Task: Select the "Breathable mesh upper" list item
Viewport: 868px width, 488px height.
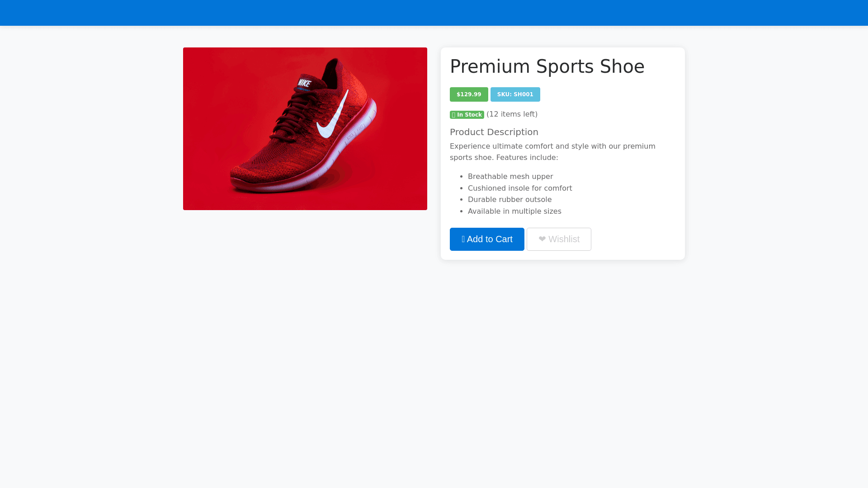Action: [510, 177]
